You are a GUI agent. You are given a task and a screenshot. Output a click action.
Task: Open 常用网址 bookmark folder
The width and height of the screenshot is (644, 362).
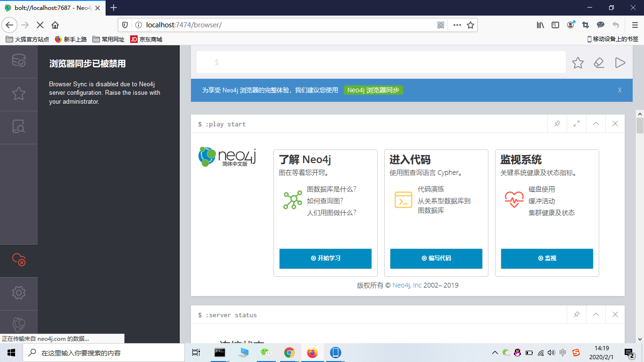108,39
